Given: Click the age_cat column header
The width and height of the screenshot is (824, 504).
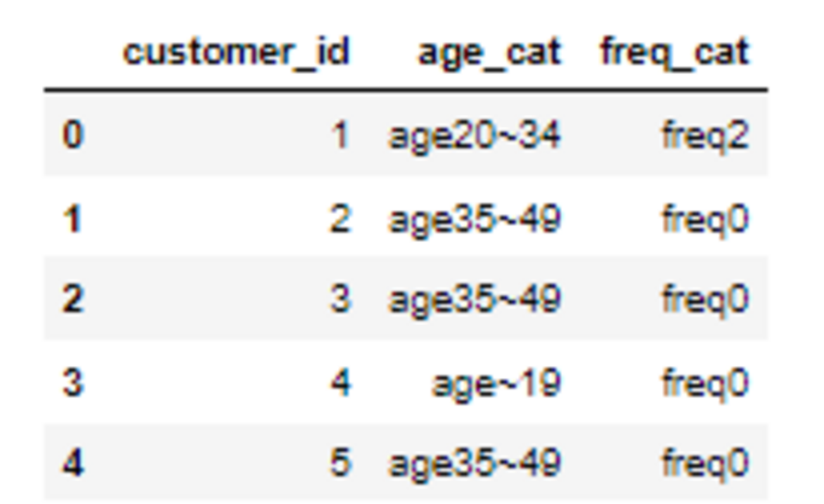Looking at the screenshot, I should click(489, 52).
